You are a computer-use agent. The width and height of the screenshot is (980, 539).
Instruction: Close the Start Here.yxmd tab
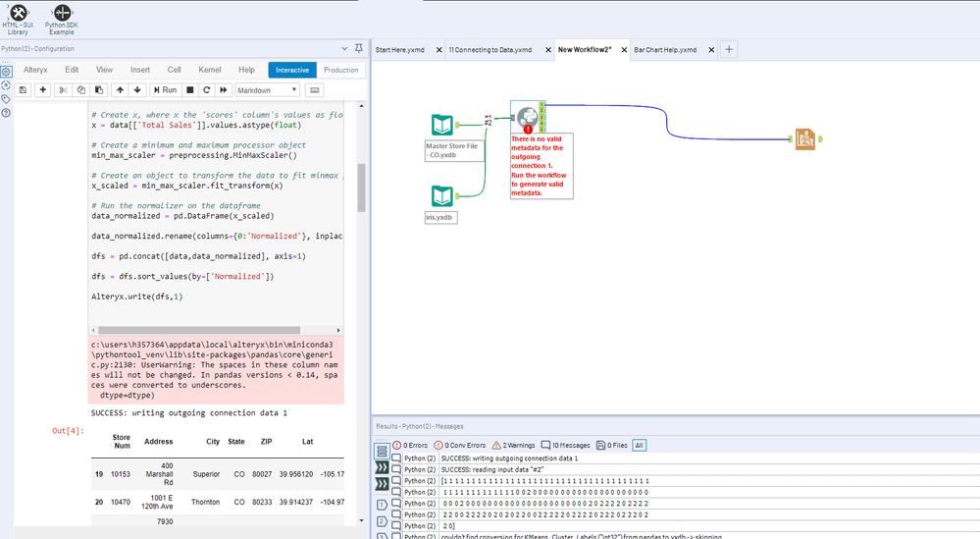[438, 50]
